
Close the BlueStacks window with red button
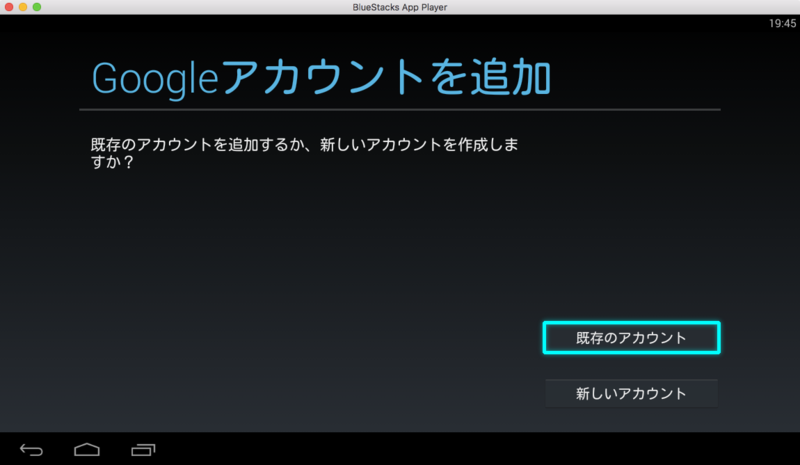click(9, 7)
